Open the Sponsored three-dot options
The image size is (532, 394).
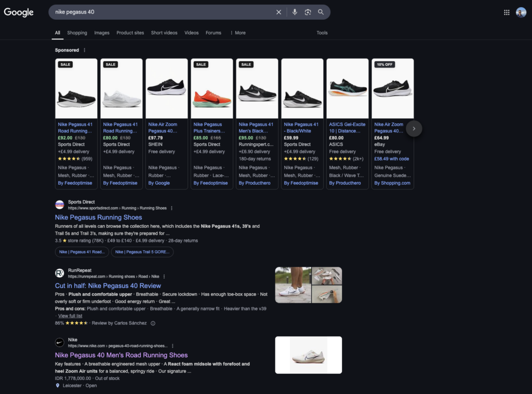click(x=85, y=50)
